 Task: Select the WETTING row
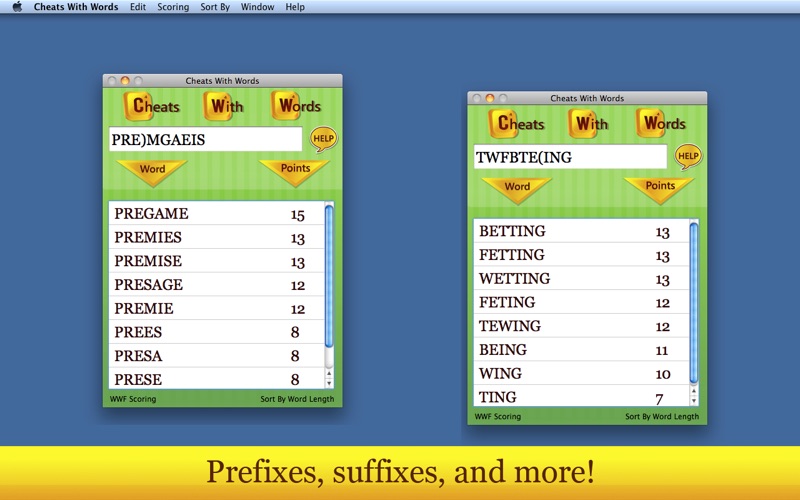click(x=581, y=278)
